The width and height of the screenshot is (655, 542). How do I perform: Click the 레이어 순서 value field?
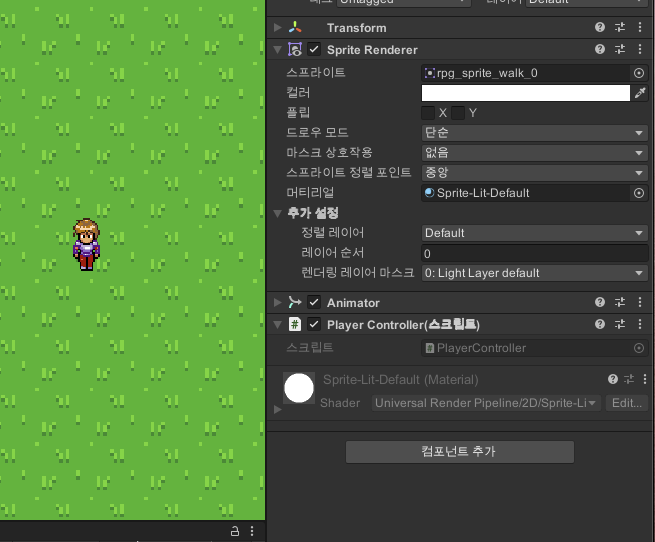coord(535,253)
